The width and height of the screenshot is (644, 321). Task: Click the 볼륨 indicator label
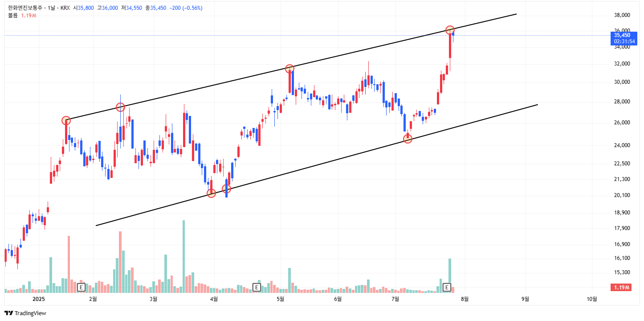13,16
